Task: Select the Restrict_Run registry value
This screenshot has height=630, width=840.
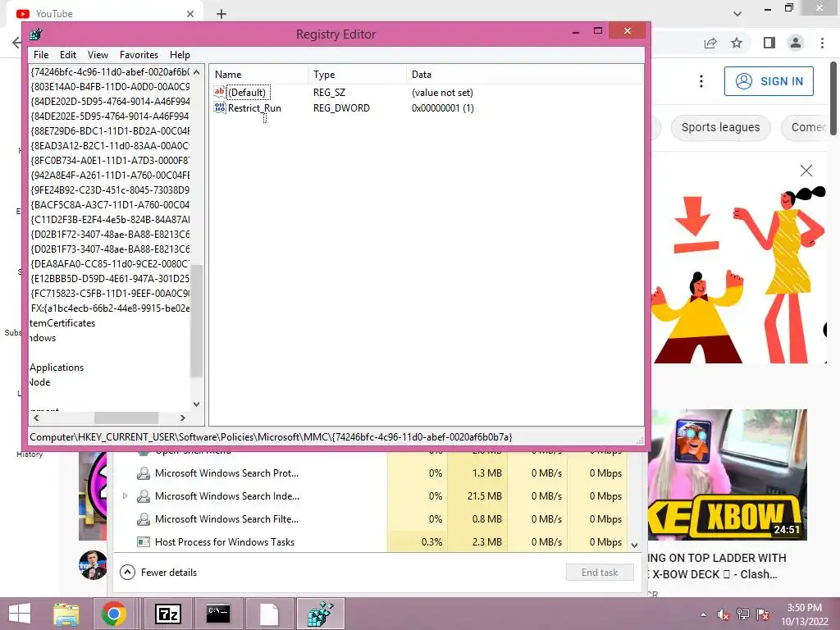Action: coord(254,108)
